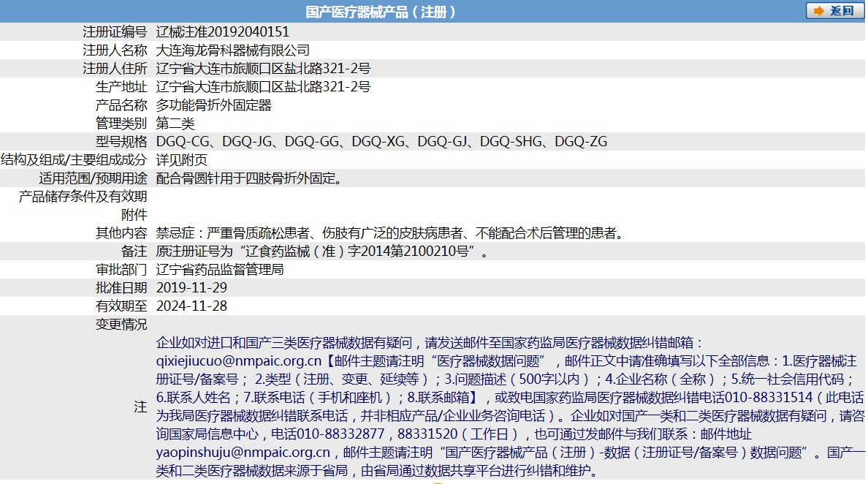The width and height of the screenshot is (868, 484).
Task: Click the email qixiejiucuo@nmpaic.org.cn
Action: coord(239,361)
